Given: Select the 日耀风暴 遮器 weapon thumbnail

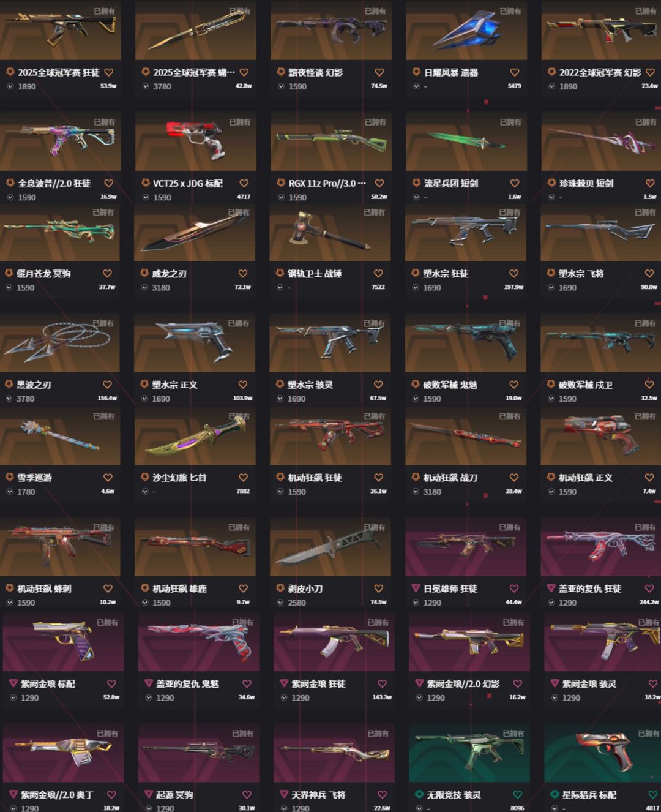Looking at the screenshot, I should click(466, 30).
